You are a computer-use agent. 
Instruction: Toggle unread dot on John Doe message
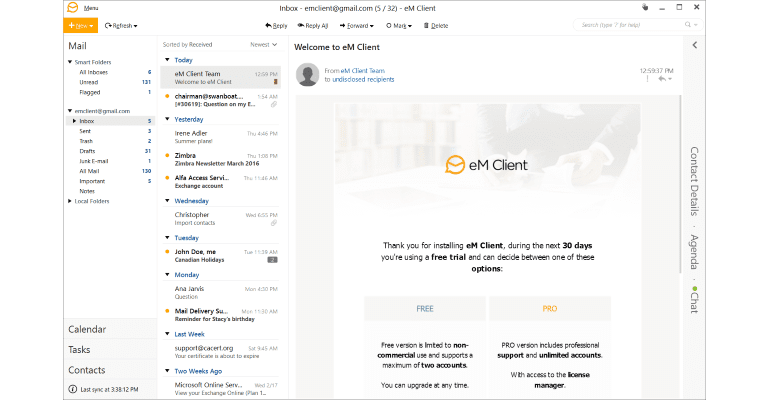click(167, 251)
